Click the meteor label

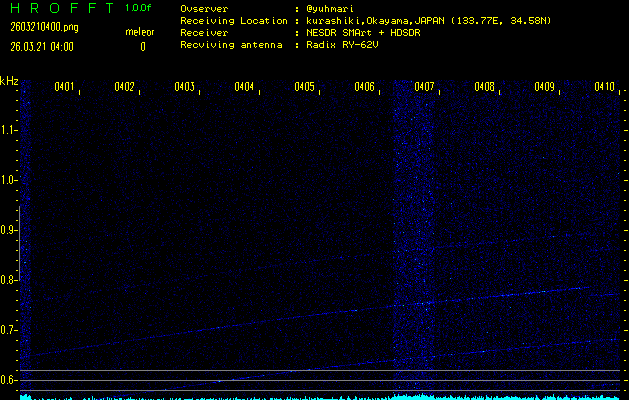click(139, 31)
